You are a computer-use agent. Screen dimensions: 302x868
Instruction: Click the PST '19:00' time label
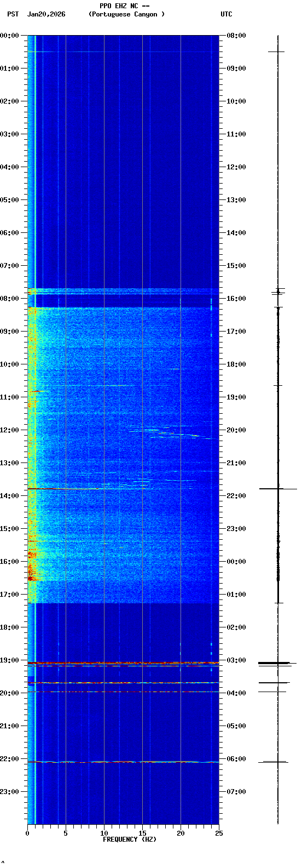point(9,660)
